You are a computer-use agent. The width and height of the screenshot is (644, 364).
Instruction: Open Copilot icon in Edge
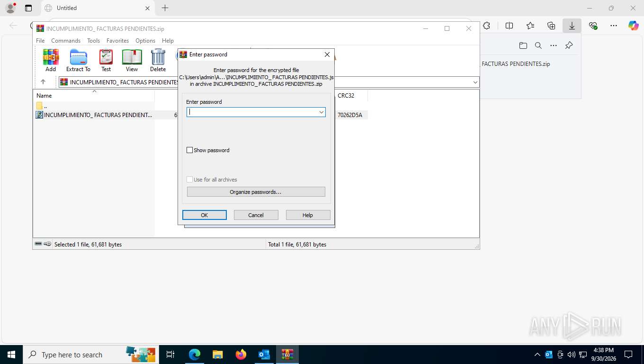[x=634, y=26]
